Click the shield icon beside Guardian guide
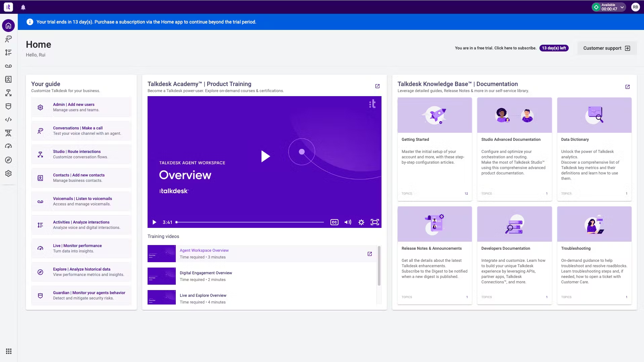The height and width of the screenshot is (362, 644). [40, 296]
